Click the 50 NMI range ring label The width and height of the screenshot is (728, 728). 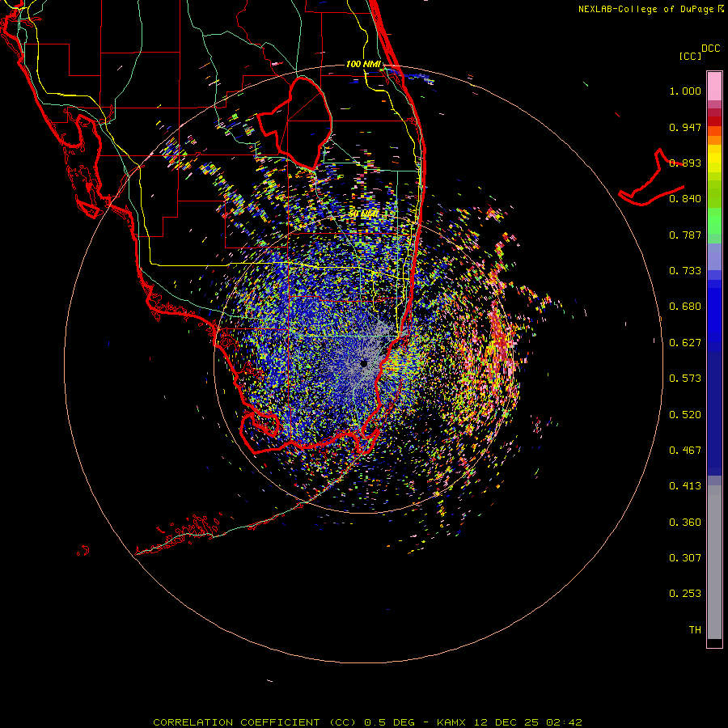(x=363, y=214)
